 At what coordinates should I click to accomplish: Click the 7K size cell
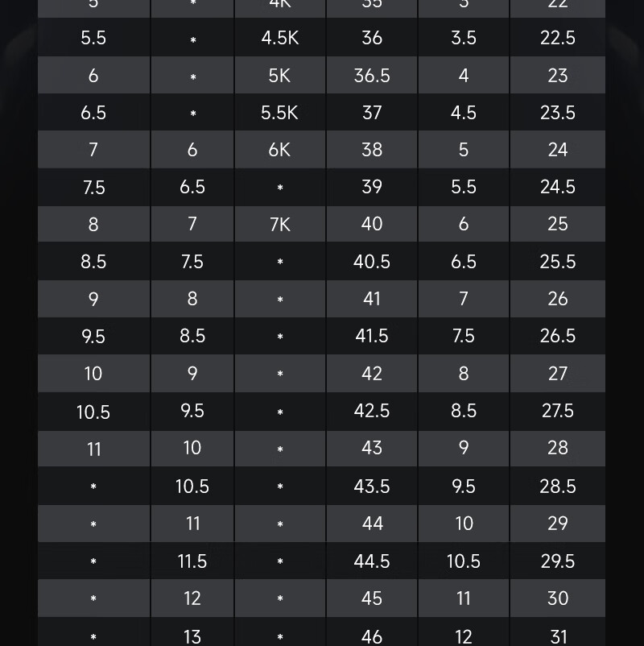tap(279, 224)
